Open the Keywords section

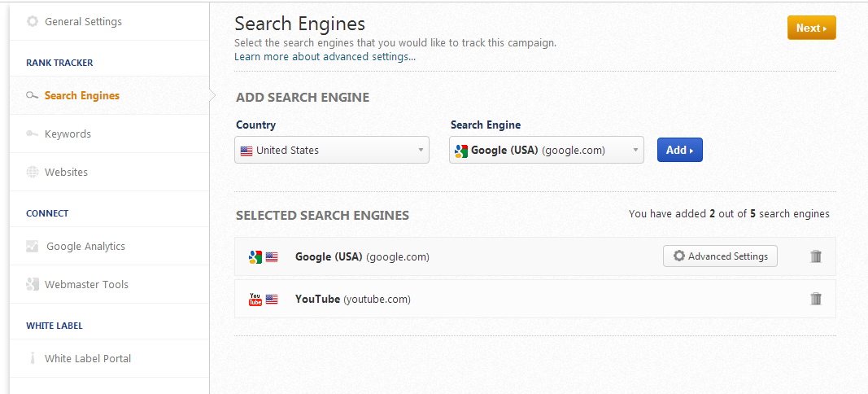point(68,134)
